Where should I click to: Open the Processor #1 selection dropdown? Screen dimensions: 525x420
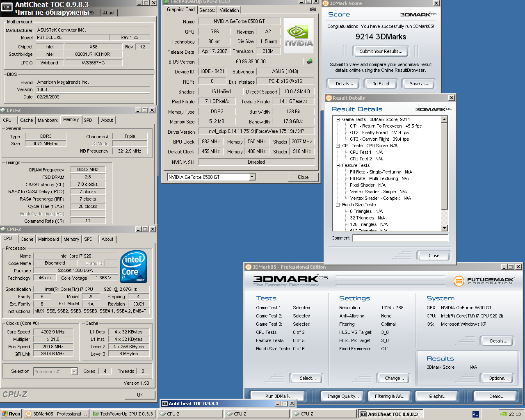pyautogui.click(x=74, y=371)
